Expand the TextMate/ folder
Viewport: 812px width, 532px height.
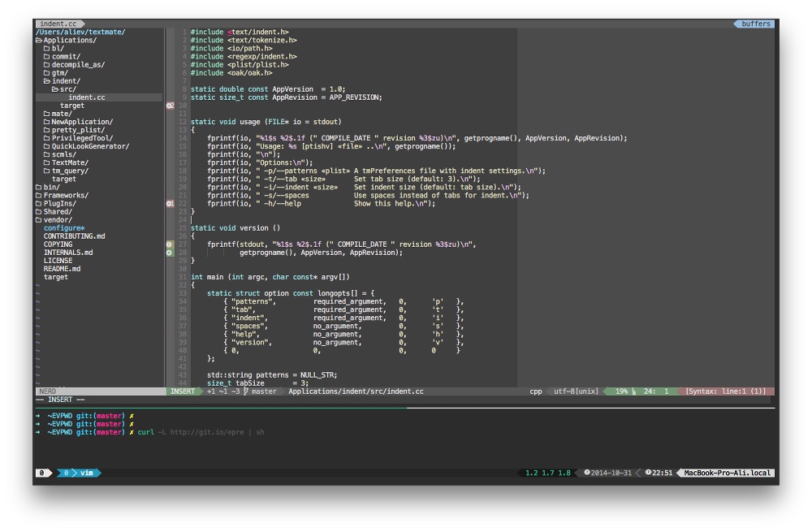pos(46,162)
